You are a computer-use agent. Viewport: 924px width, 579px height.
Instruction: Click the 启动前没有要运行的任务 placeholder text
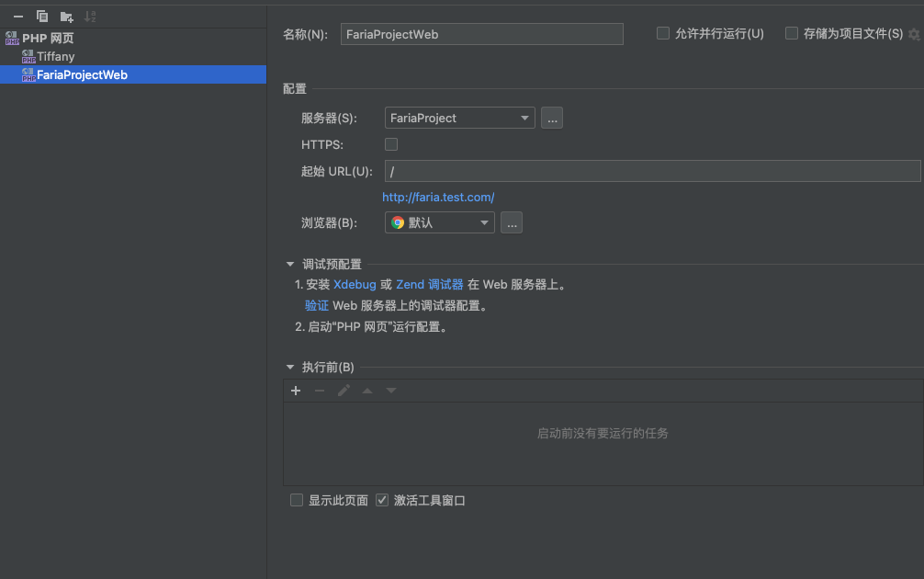click(x=603, y=434)
